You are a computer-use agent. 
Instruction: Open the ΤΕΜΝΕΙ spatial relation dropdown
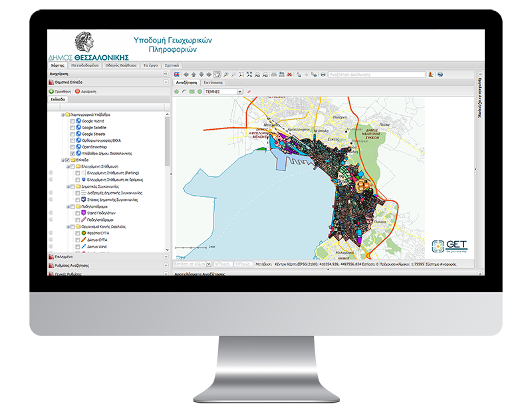(240, 92)
